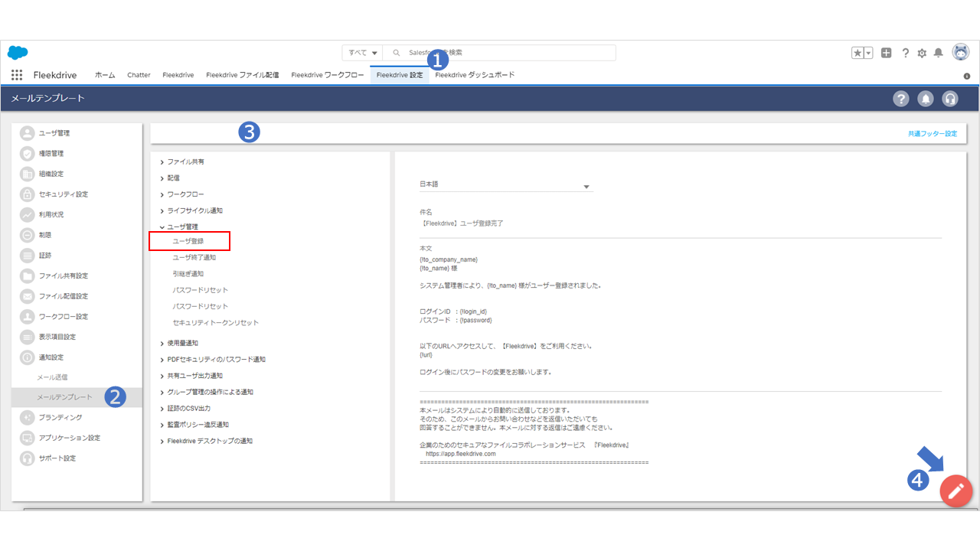Click the favorites star icon
This screenshot has height=551, width=980.
point(858,53)
